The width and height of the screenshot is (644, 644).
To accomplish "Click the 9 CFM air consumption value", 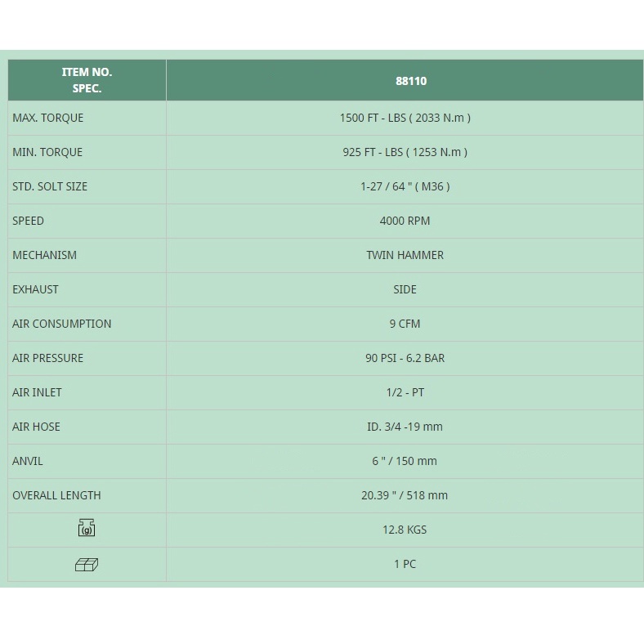I will [405, 324].
